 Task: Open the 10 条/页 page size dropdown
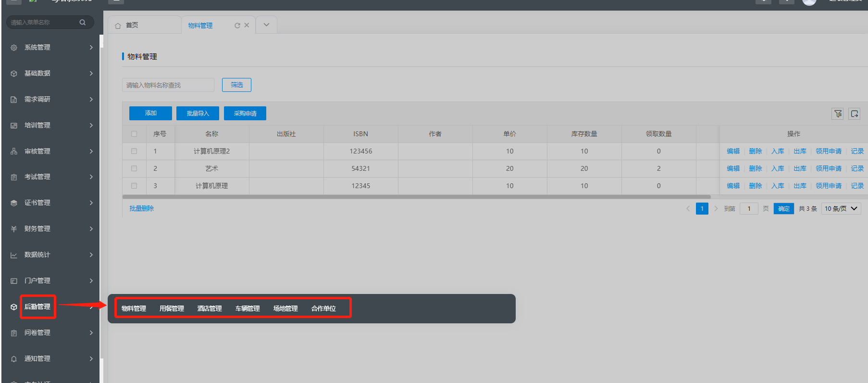click(841, 208)
